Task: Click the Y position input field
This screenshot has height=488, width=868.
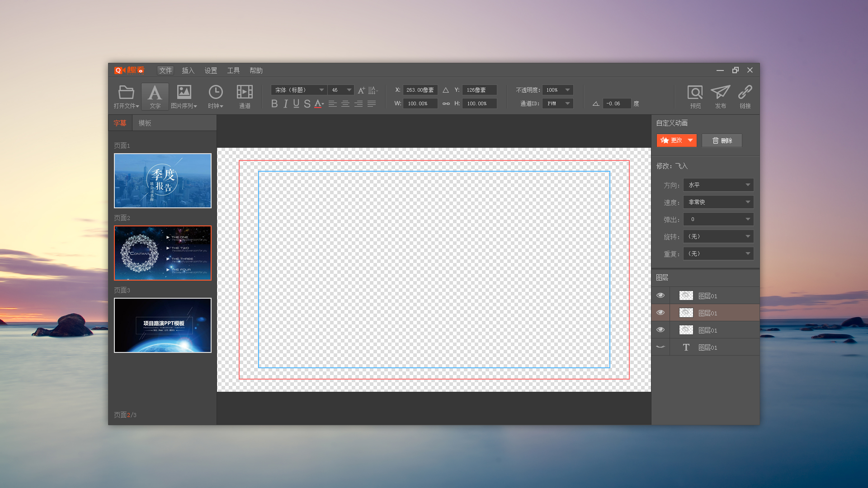Action: pos(480,90)
